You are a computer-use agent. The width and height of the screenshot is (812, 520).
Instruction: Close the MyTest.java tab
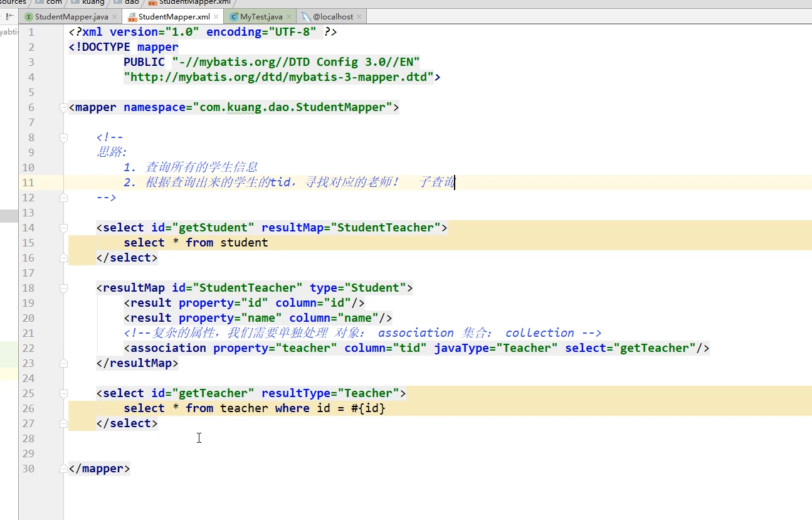tap(290, 17)
